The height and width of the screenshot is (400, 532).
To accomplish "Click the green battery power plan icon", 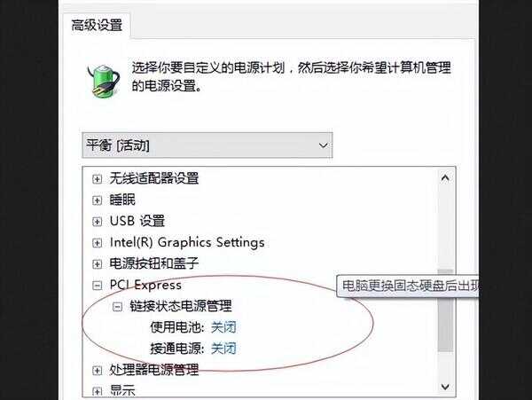I will [104, 81].
